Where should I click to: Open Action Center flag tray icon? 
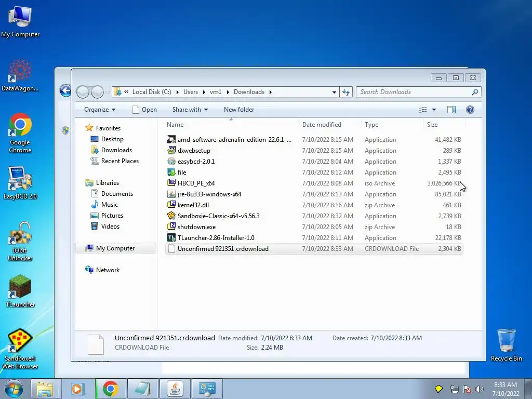467,389
